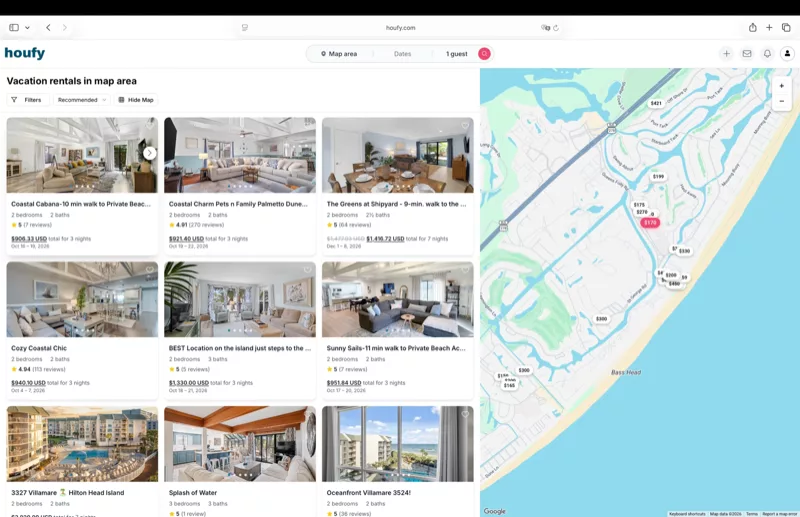The image size is (800, 517).
Task: Show the tab overview icon
Action: point(786,28)
